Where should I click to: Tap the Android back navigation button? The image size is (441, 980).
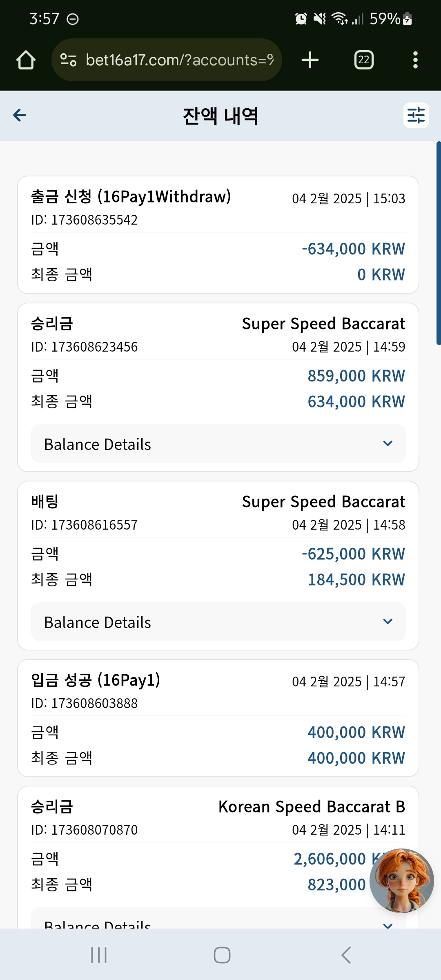pos(346,955)
